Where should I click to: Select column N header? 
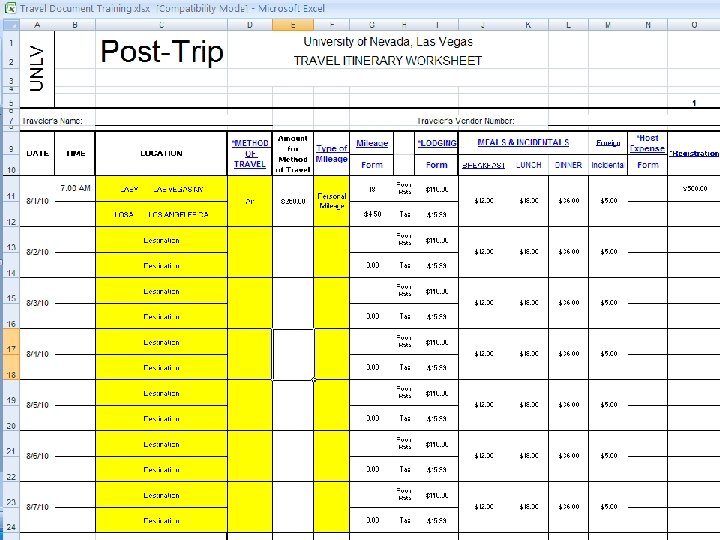coord(647,25)
